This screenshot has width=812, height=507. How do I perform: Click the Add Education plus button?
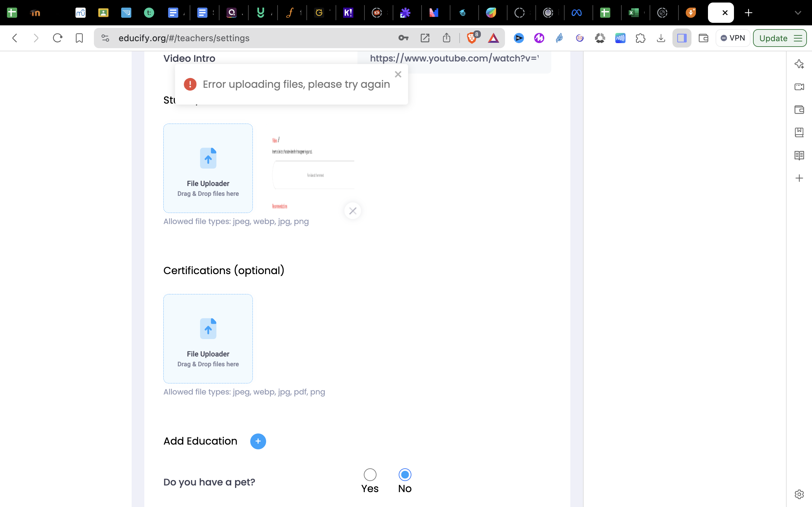click(258, 441)
